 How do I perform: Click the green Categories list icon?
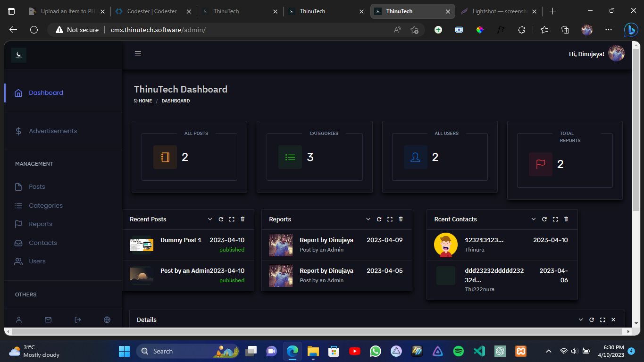[x=290, y=157]
